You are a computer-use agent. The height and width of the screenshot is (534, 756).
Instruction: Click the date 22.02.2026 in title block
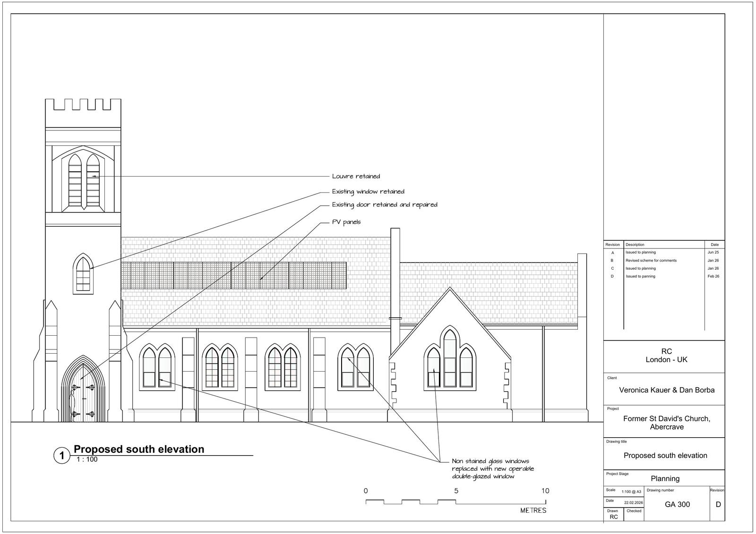(x=633, y=503)
